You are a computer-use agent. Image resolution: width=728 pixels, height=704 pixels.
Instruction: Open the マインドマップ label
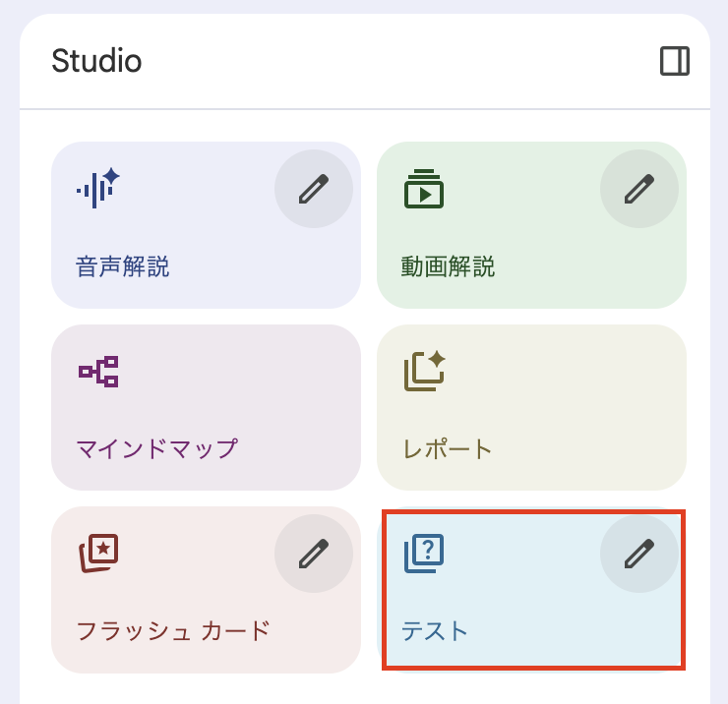[157, 449]
